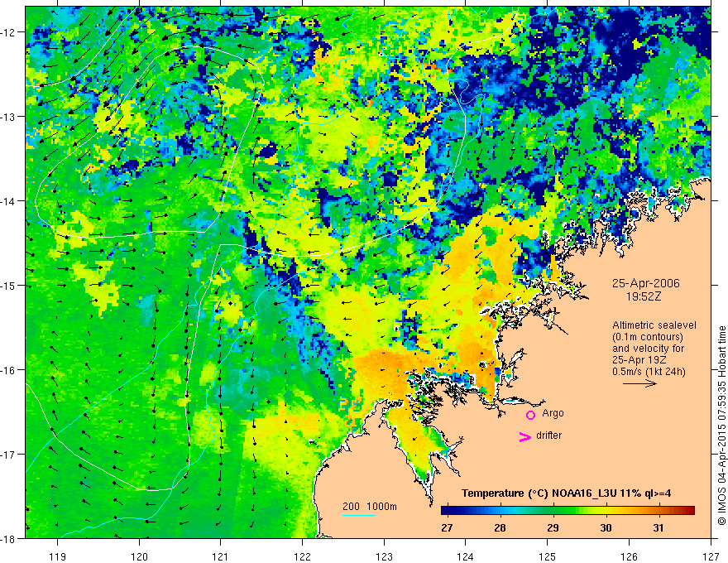Click the latitude axis label -13
The image size is (728, 563).
click(x=9, y=117)
